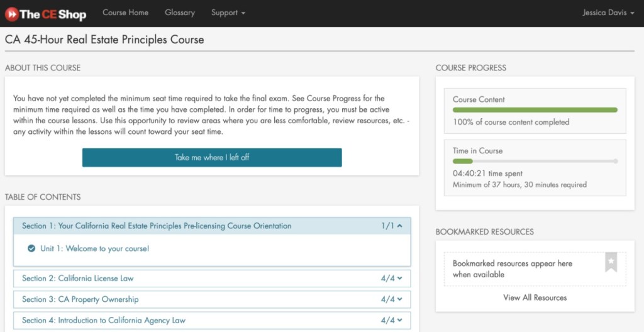Click the Course Content progress bar

coord(535,110)
